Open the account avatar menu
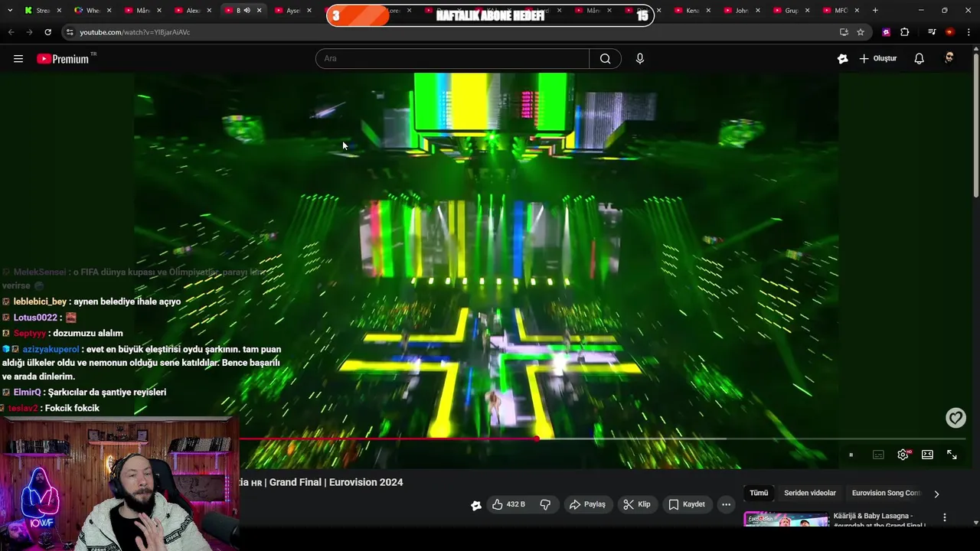980x551 pixels. (949, 59)
